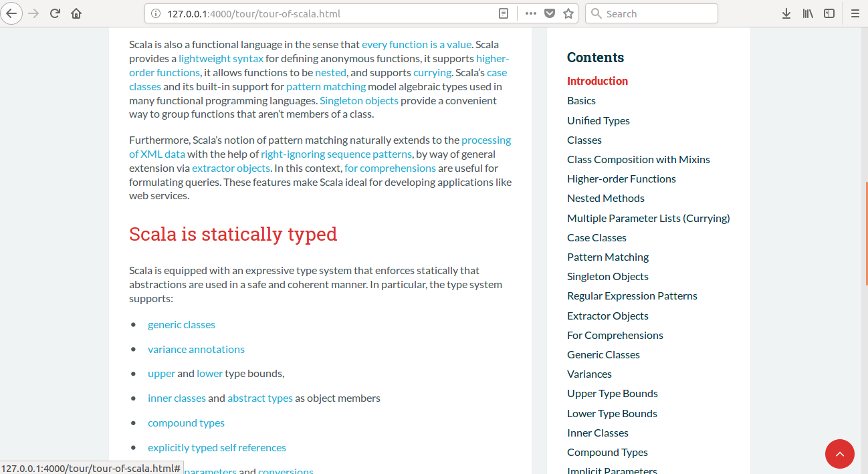Go to Case Classes in Contents
This screenshot has width=868, height=474.
tap(596, 237)
